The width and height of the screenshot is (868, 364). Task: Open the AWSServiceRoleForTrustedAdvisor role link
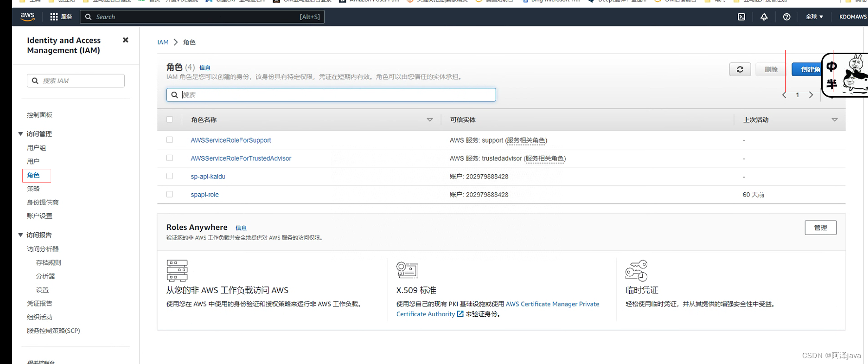241,158
